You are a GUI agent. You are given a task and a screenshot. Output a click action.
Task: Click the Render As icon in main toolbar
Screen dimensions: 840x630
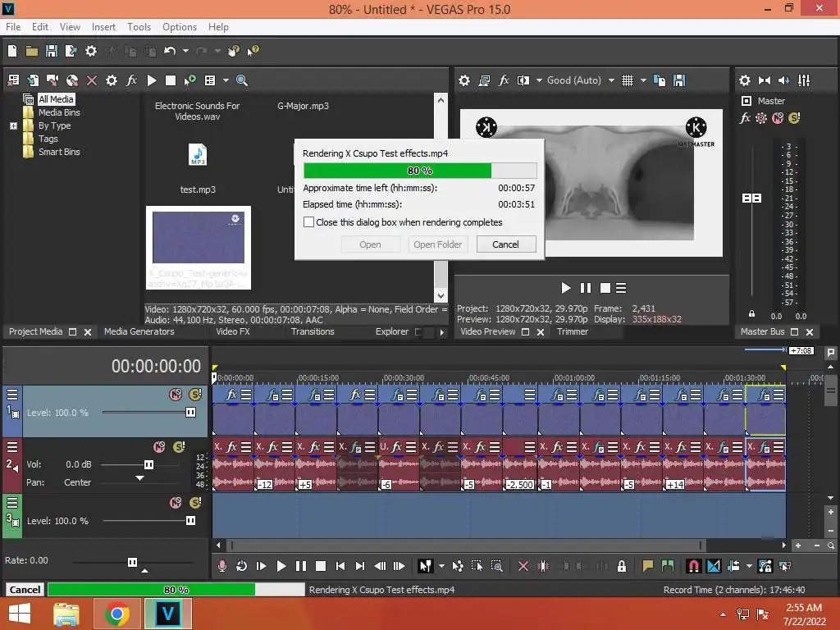[x=71, y=51]
